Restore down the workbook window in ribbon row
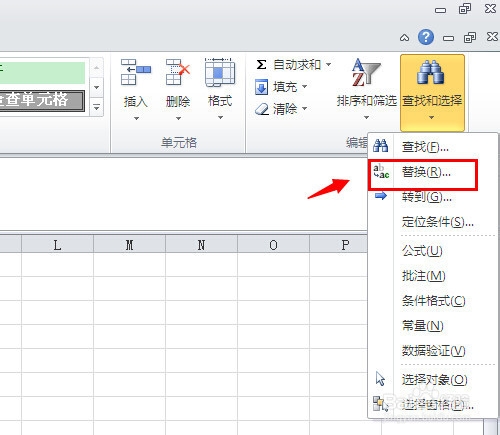 [x=470, y=38]
